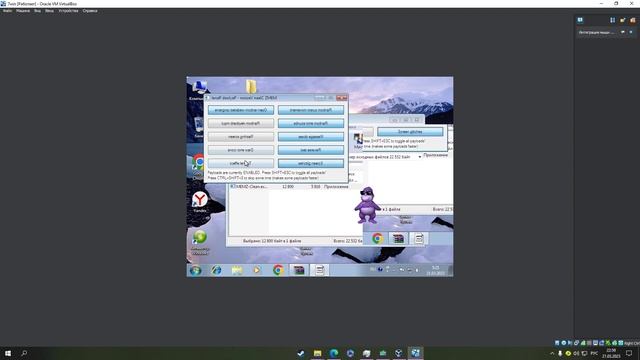Toggle the mirrored 'Random cursor movement' payload
The width and height of the screenshot is (640, 360).
click(311, 110)
